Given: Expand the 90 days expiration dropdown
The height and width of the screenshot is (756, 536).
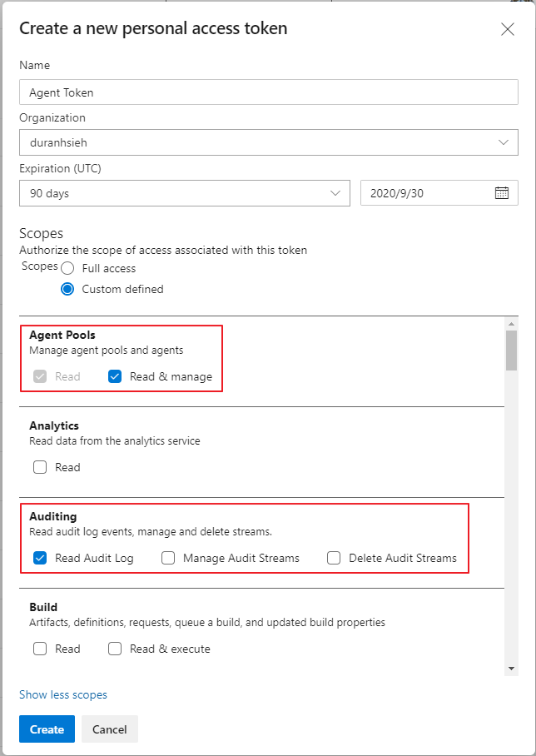Looking at the screenshot, I should (x=185, y=192).
